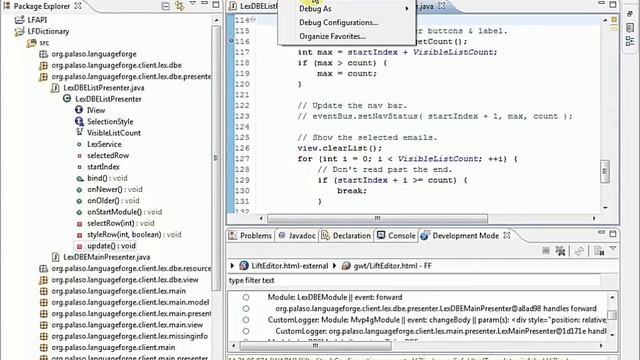Image resolution: width=640 pixels, height=360 pixels.
Task: Place cursor on view.clearList() line
Action: point(340,148)
